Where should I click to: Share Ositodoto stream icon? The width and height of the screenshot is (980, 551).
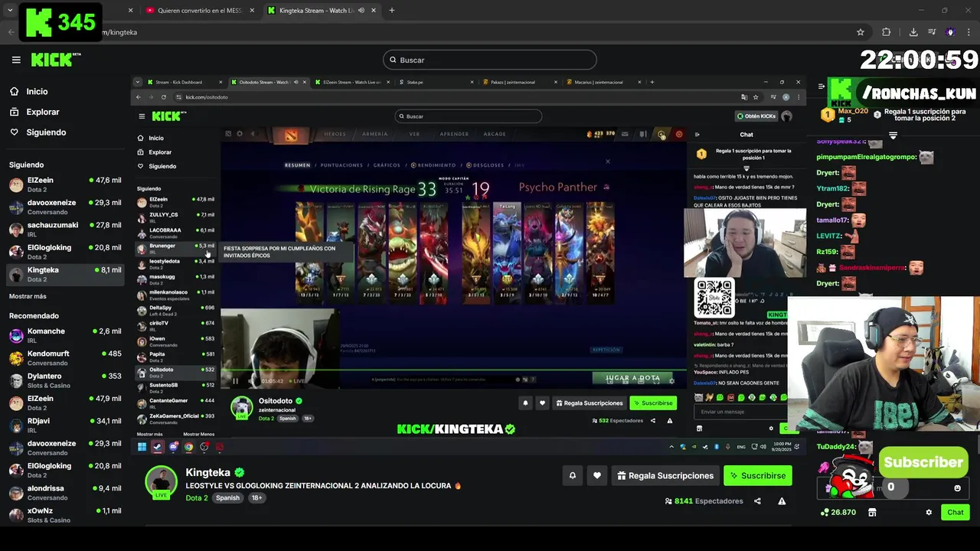pos(653,420)
